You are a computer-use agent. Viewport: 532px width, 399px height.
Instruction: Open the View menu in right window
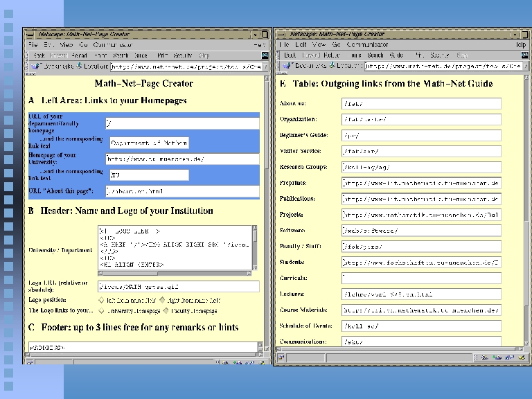(319, 44)
